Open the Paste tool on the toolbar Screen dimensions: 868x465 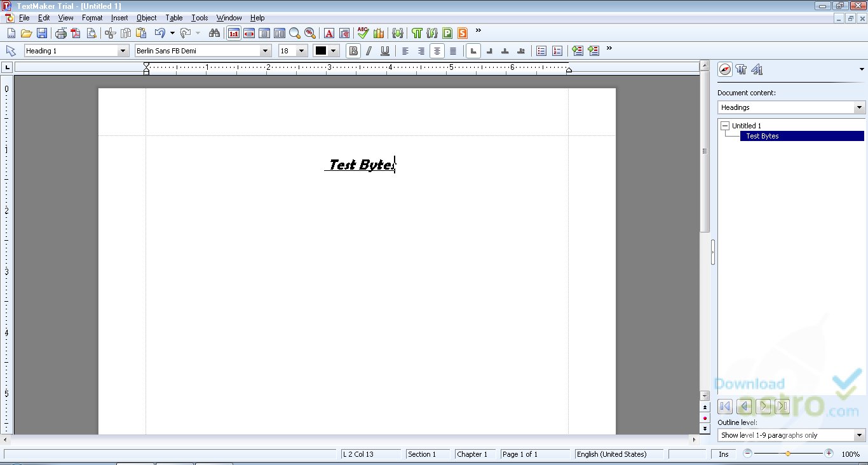click(140, 33)
